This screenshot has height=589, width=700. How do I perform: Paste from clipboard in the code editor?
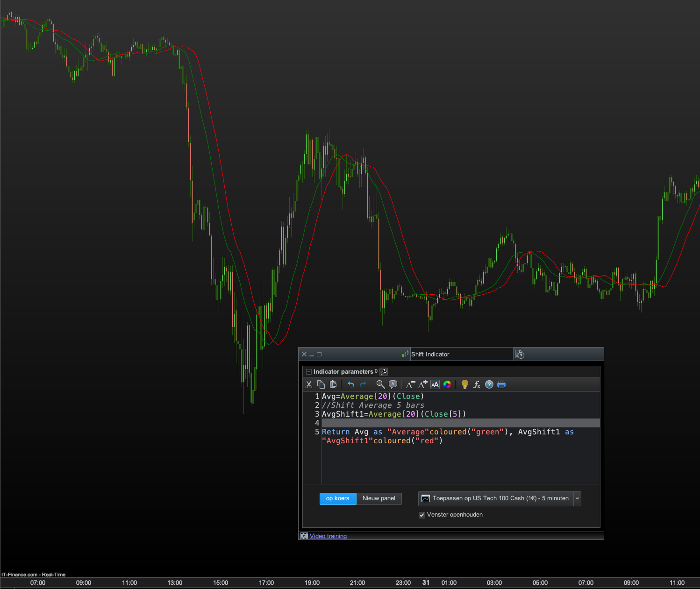point(333,384)
